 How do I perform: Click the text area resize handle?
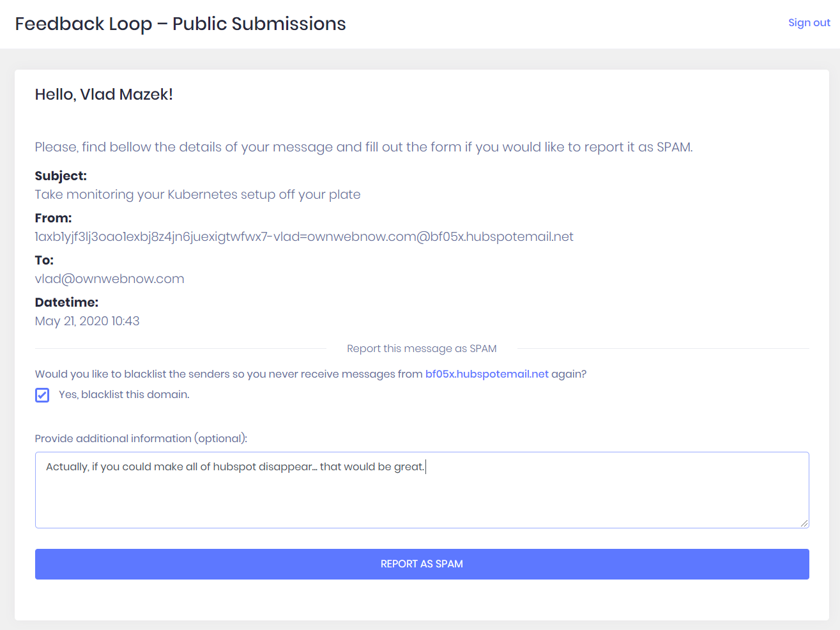tap(804, 523)
